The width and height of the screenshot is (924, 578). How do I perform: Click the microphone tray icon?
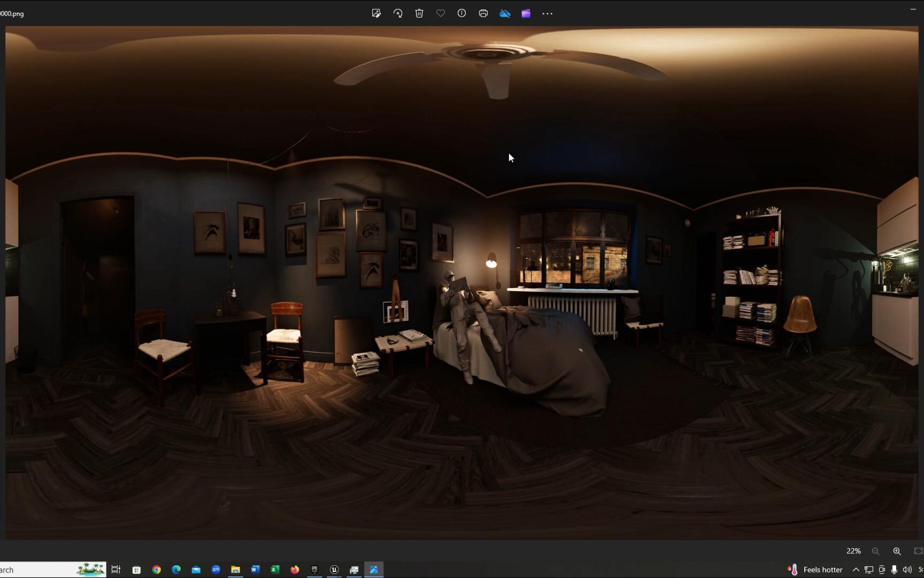click(x=894, y=569)
